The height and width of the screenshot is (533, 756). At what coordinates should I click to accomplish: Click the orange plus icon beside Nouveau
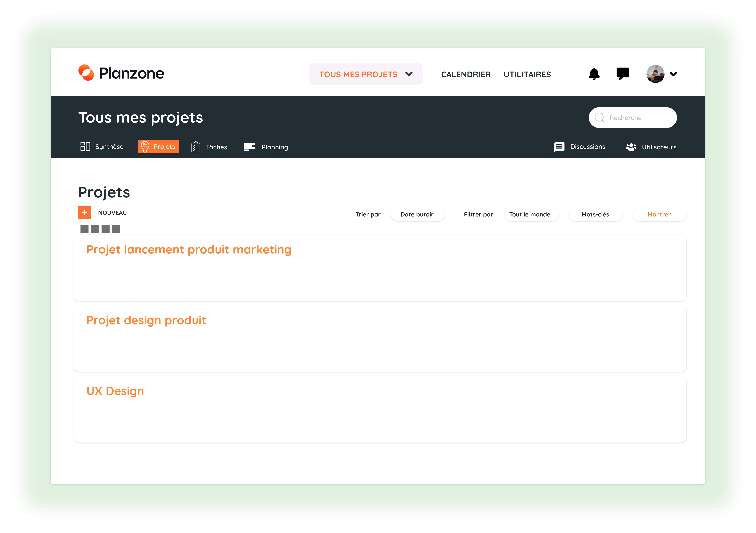(84, 213)
